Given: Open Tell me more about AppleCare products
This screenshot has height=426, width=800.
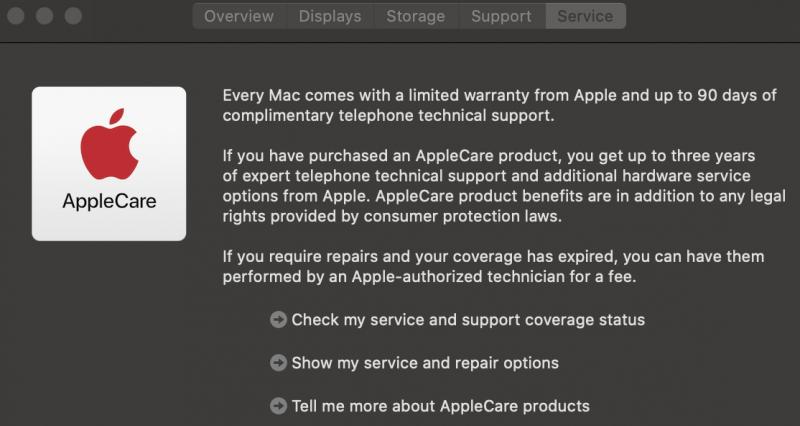Looking at the screenshot, I should [x=440, y=406].
